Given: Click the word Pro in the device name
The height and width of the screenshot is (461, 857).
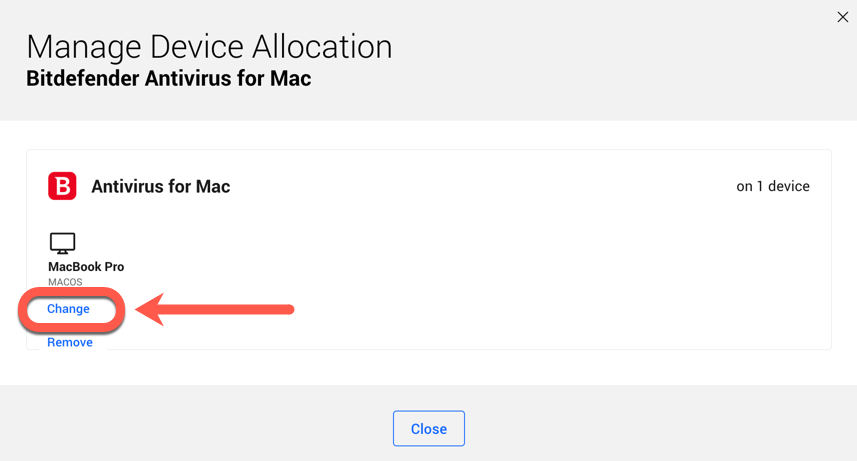Looking at the screenshot, I should [x=114, y=267].
